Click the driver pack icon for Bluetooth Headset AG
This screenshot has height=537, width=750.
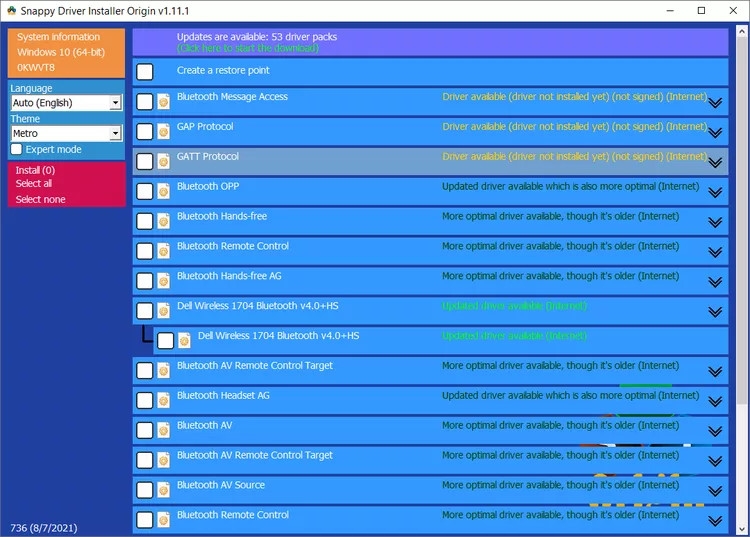164,400
